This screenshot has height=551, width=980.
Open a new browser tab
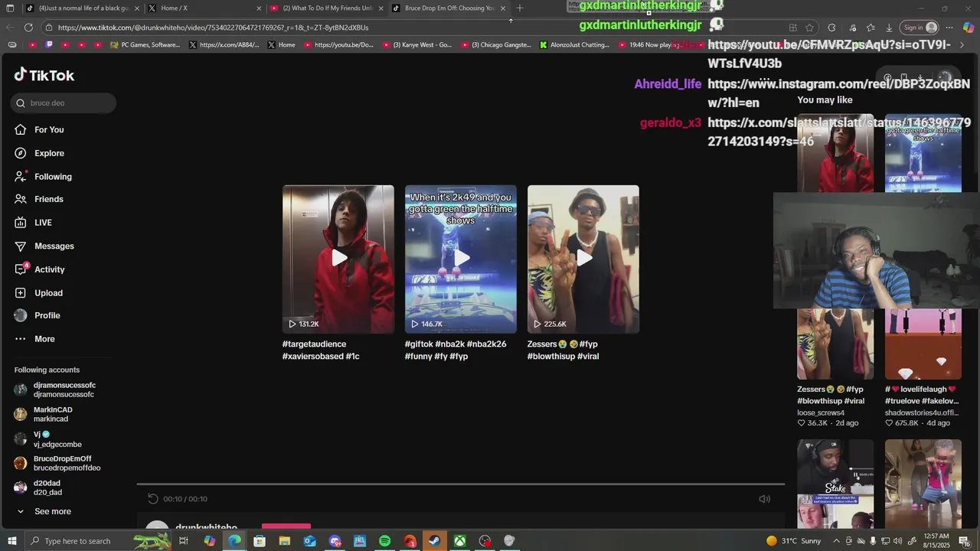coord(520,8)
